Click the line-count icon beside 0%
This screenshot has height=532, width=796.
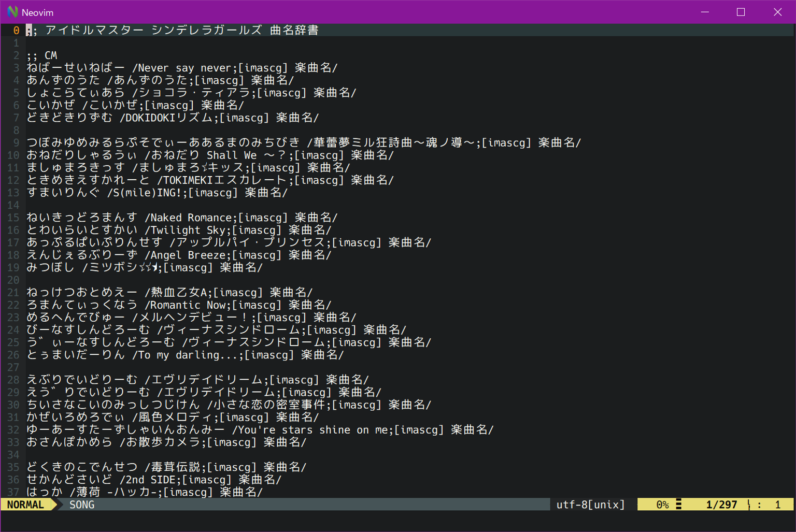tap(679, 505)
